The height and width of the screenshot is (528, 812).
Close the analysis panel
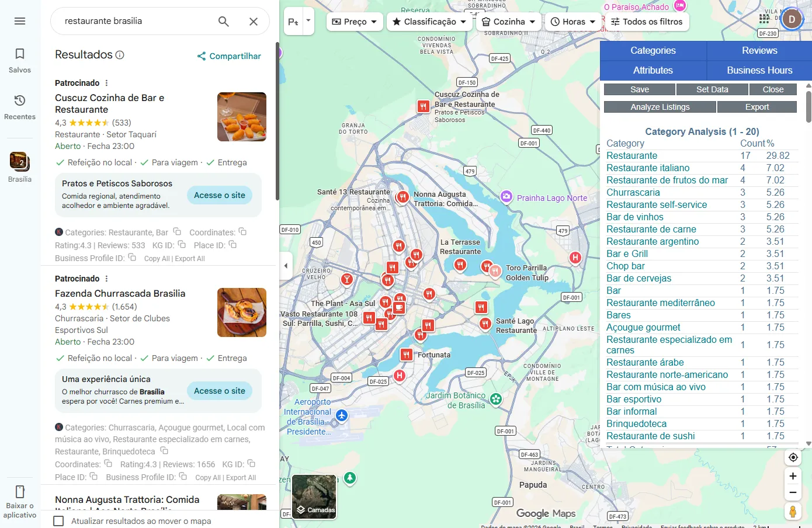point(773,89)
